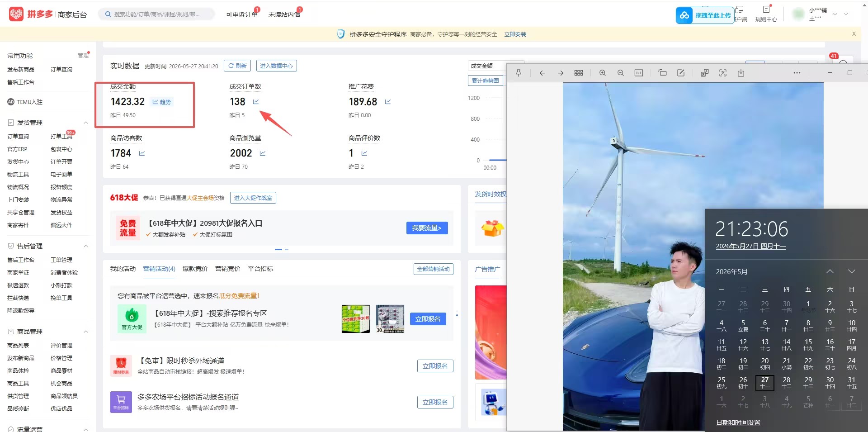Open trend chart for 商品评价数
868x432 pixels.
364,153
